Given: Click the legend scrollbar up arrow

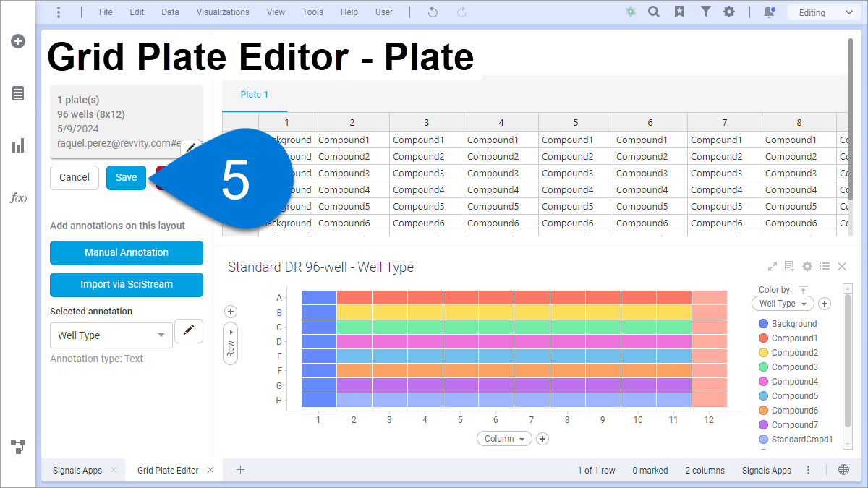Looking at the screenshot, I should [848, 288].
